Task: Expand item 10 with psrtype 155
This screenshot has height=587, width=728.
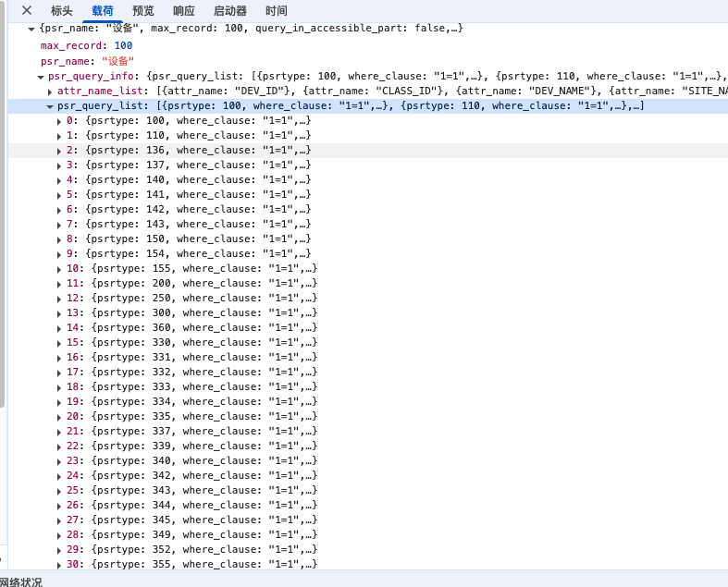Action: coord(59,270)
